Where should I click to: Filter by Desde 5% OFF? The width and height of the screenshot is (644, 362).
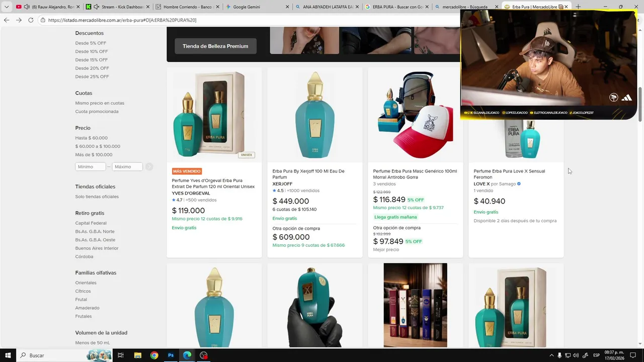click(x=91, y=43)
